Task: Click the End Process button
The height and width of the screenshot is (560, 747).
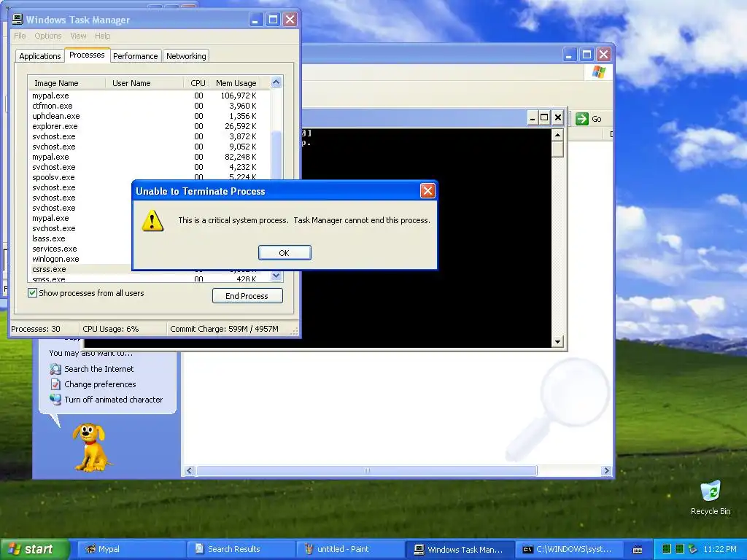Action: 247,296
